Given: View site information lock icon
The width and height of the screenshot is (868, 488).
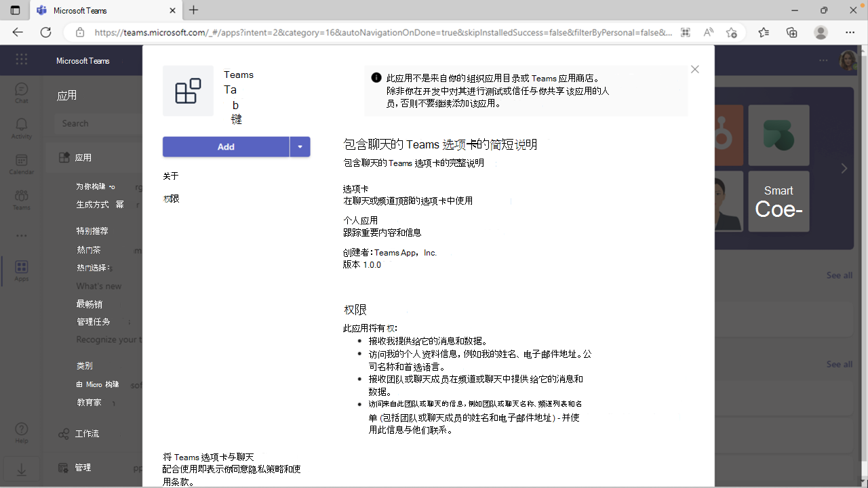Looking at the screenshot, I should 80,33.
